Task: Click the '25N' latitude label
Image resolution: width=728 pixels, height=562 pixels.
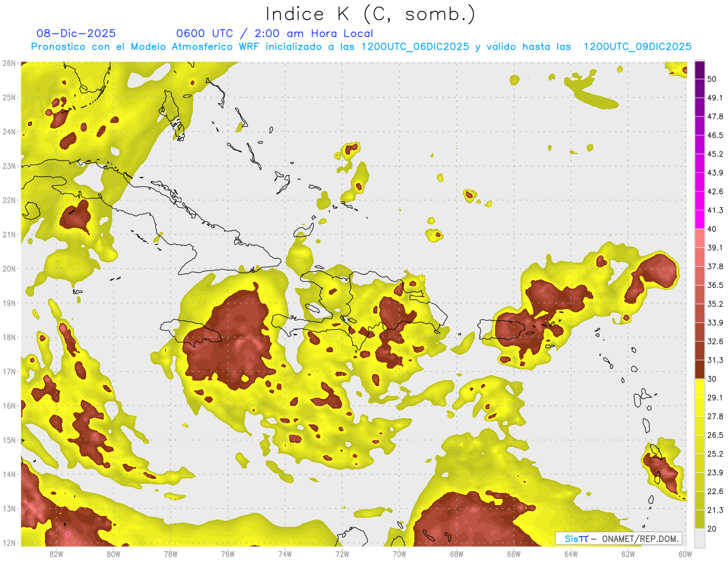Action: click(8, 98)
